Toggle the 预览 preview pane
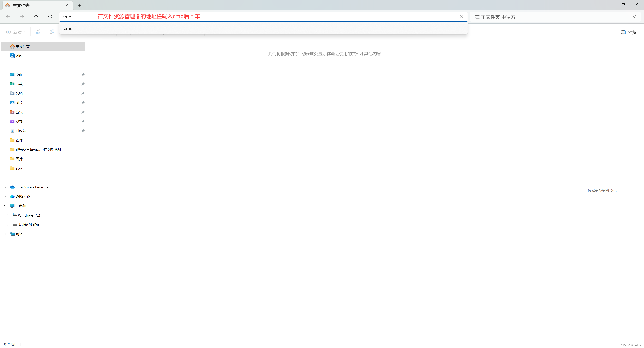This screenshot has width=644, height=348. [x=629, y=32]
